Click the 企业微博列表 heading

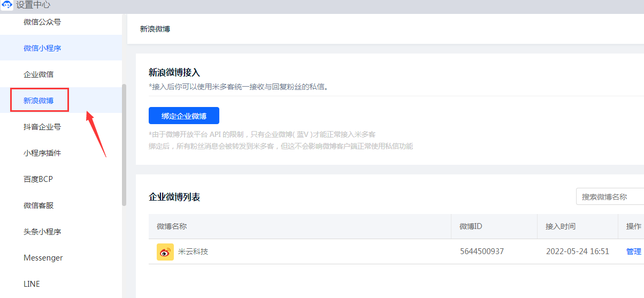point(174,197)
